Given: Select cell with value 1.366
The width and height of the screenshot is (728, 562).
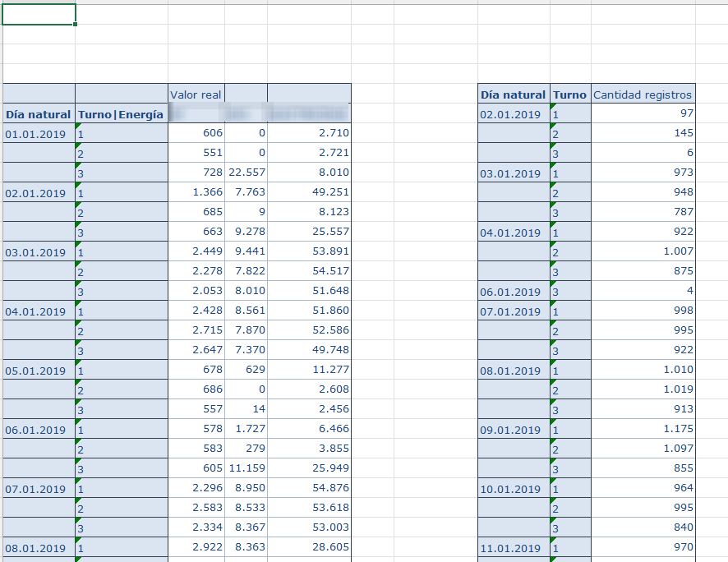Looking at the screenshot, I should (x=196, y=191).
